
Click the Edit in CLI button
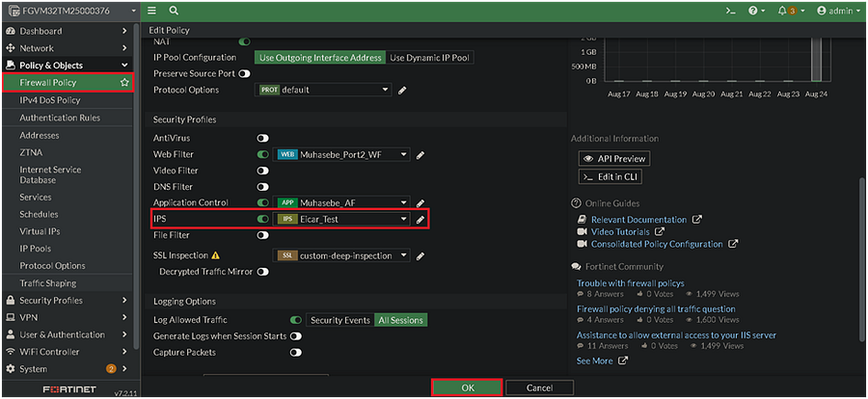point(610,177)
